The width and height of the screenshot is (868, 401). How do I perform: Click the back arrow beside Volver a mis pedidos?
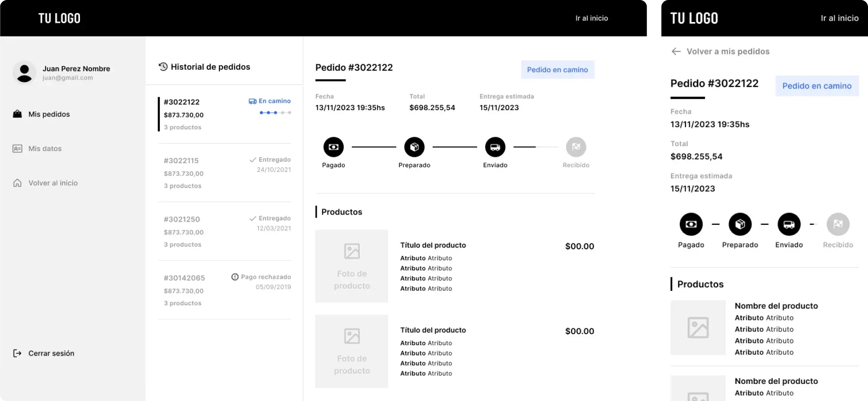[676, 52]
